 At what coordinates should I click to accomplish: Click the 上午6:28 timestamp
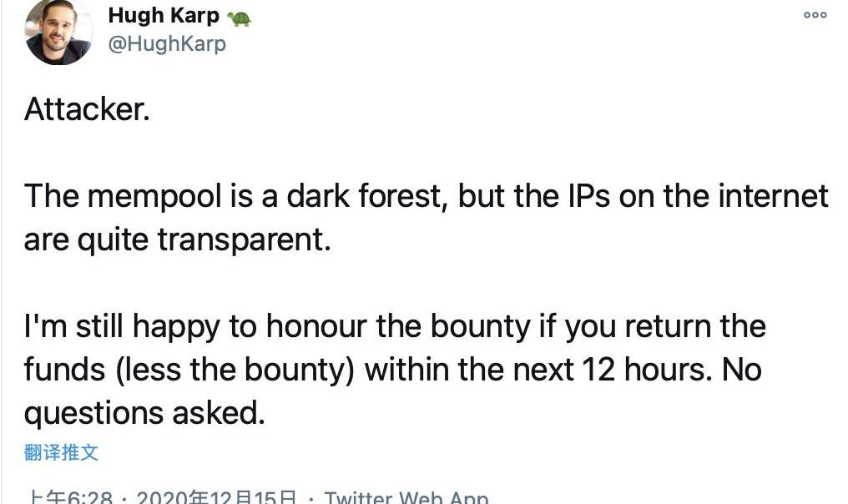click(x=70, y=497)
